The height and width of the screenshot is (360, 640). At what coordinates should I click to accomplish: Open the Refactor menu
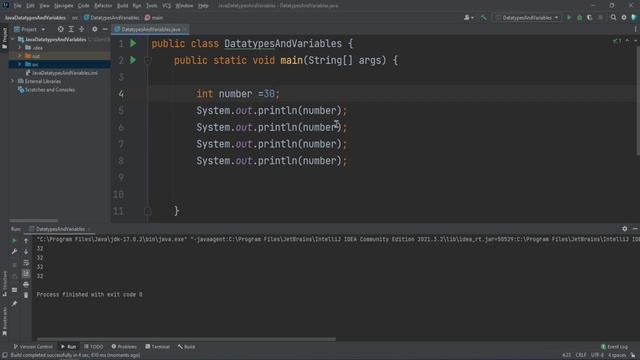(103, 6)
